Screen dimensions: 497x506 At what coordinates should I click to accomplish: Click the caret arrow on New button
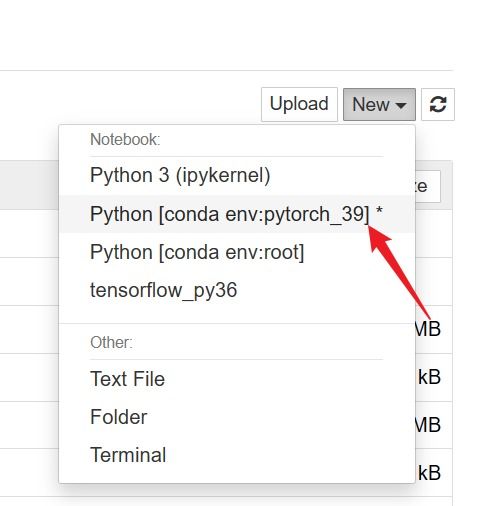pos(401,106)
